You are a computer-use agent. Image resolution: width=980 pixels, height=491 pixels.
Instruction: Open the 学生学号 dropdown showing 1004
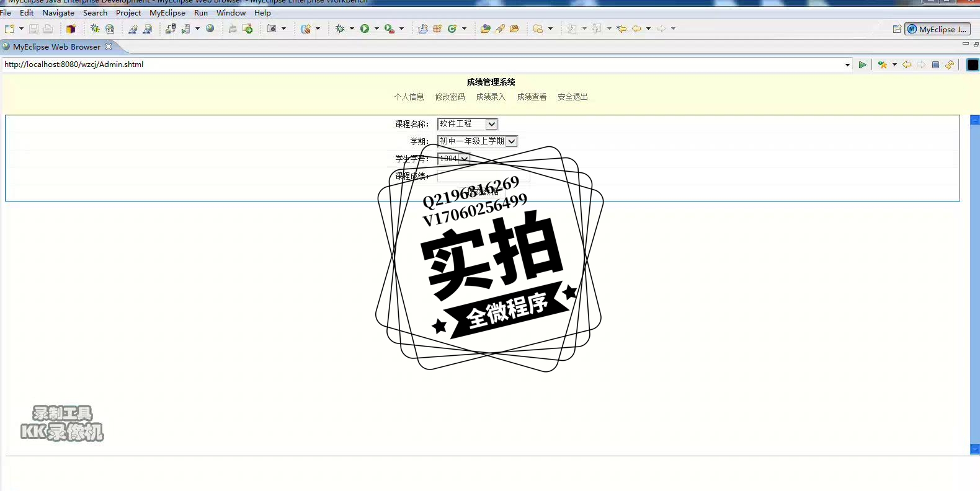tap(454, 159)
